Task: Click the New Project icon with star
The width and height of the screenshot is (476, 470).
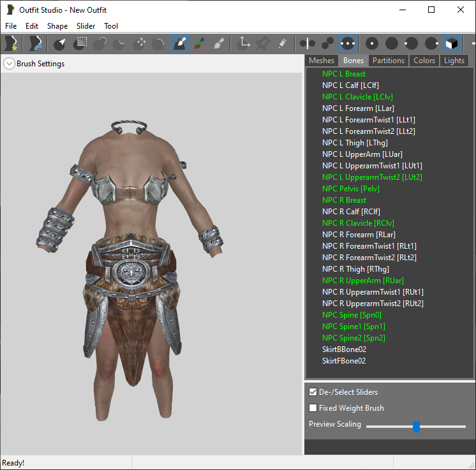Action: click(11, 43)
